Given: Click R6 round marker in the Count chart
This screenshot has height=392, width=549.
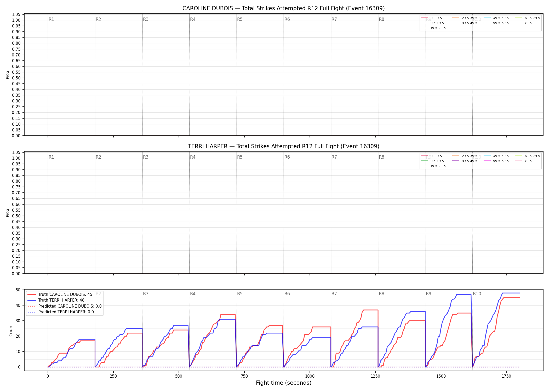Looking at the screenshot, I should coord(287,294).
